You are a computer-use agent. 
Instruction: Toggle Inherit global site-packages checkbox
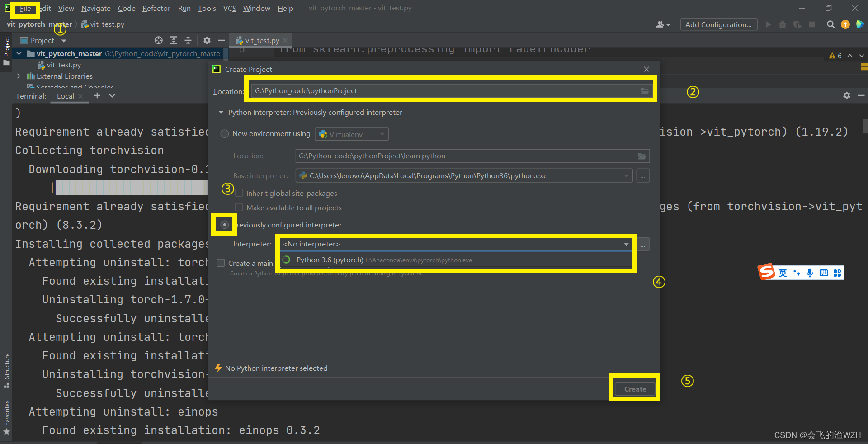tap(239, 193)
